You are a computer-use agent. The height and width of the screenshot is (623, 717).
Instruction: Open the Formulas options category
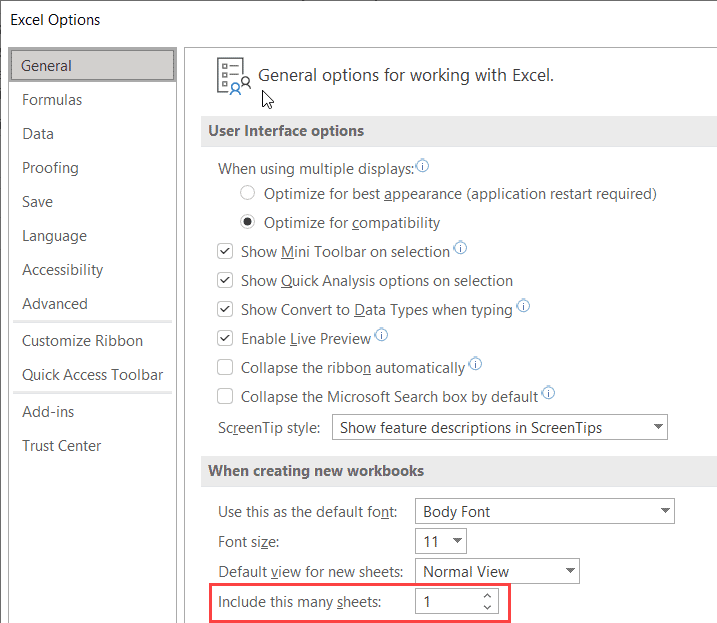click(x=52, y=100)
